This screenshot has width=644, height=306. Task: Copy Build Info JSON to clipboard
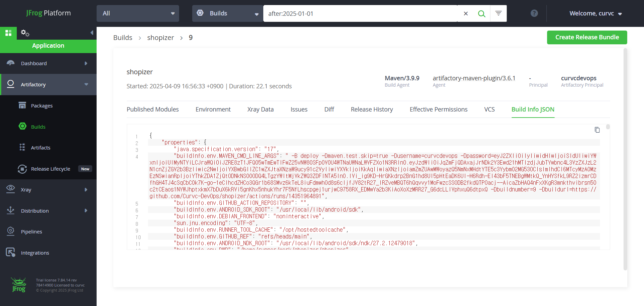597,130
